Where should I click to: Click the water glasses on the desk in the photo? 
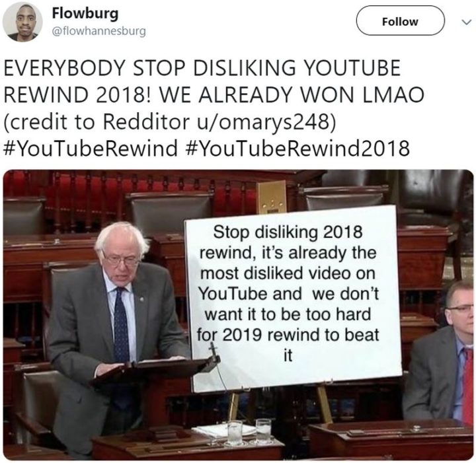click(249, 431)
